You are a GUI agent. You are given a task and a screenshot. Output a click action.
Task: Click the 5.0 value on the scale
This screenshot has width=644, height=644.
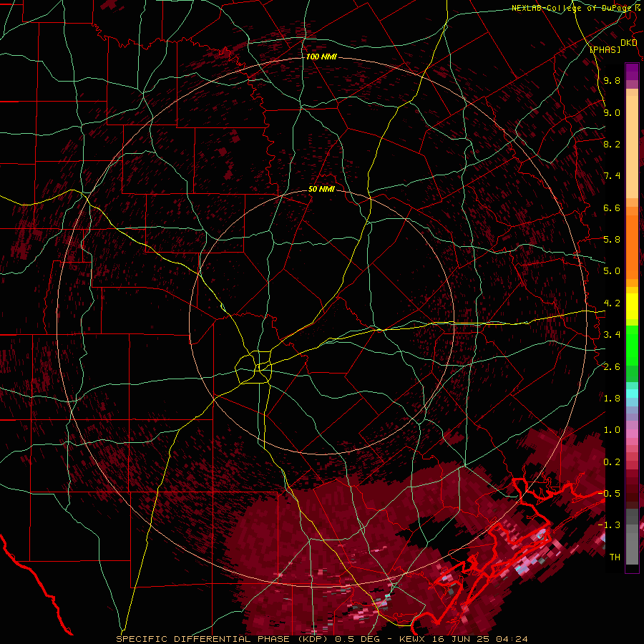coord(612,271)
